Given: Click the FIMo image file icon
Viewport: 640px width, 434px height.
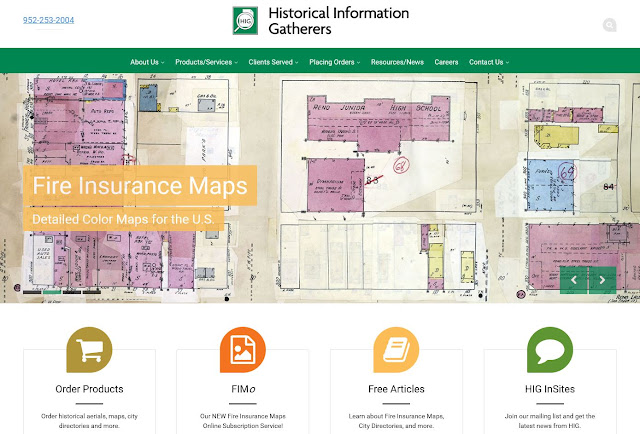Looking at the screenshot, I should click(x=243, y=350).
